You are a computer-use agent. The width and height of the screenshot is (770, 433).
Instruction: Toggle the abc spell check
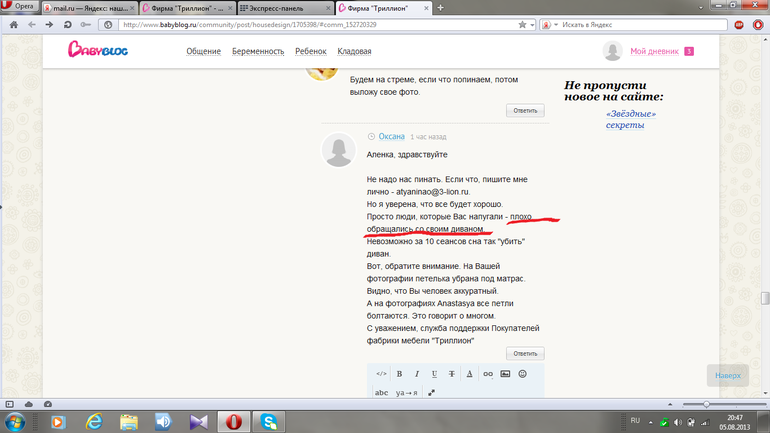[382, 393]
